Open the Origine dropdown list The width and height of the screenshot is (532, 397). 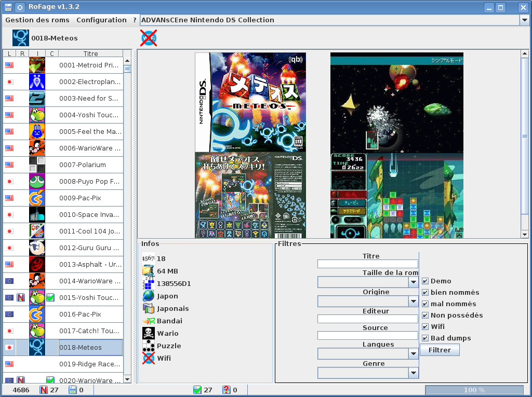tap(413, 301)
